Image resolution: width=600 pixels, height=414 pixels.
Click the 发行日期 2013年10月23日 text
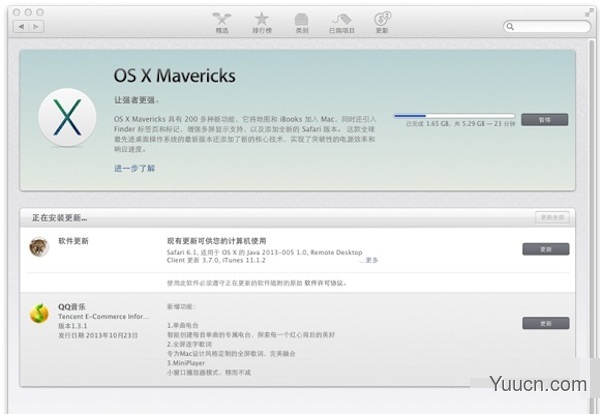coord(98,335)
